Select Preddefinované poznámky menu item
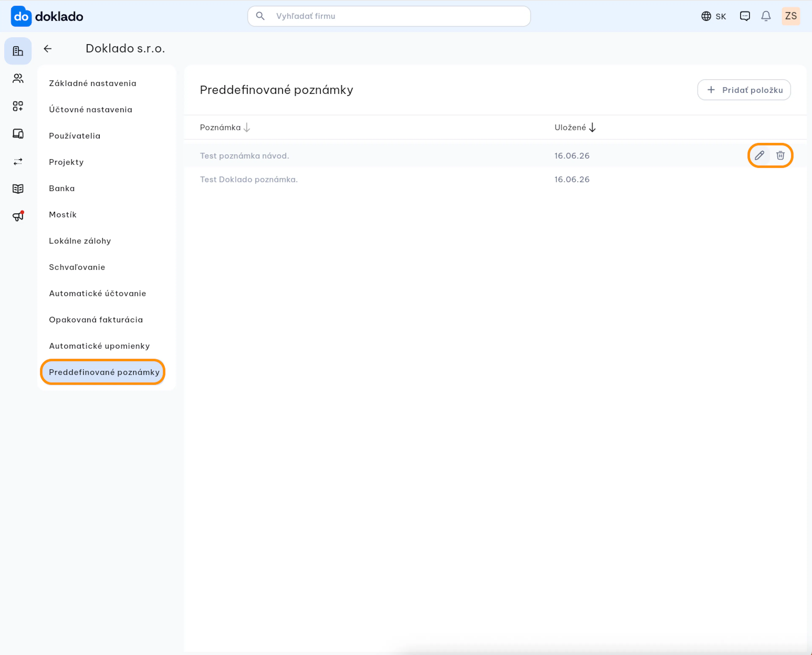The height and width of the screenshot is (655, 812). [x=103, y=372]
